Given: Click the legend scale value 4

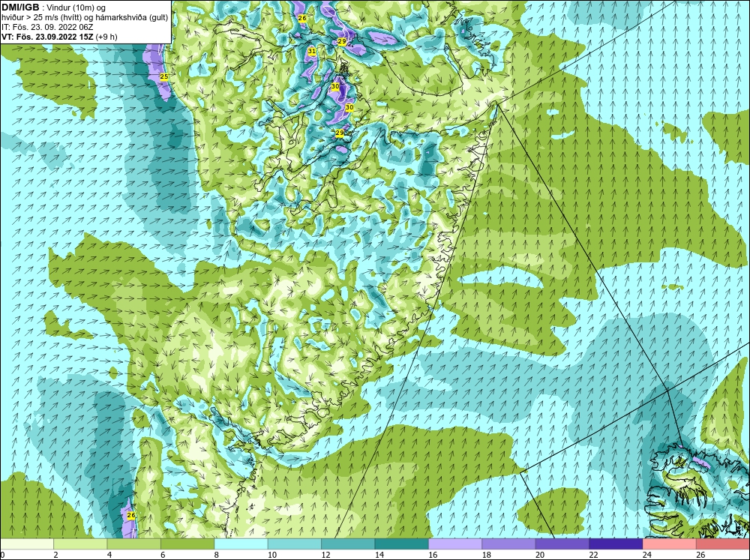Looking at the screenshot, I should [x=109, y=555].
